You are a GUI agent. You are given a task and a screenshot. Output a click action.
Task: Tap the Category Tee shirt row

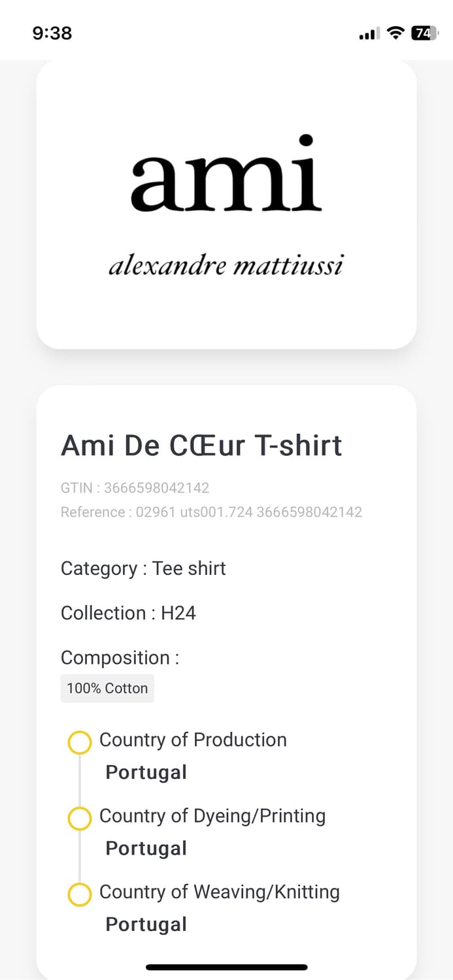(x=143, y=568)
